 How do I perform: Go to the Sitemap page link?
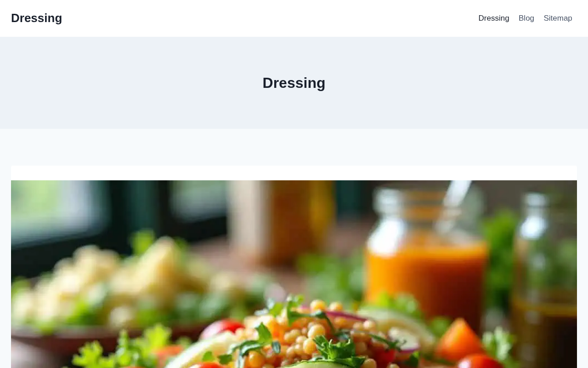tap(558, 18)
